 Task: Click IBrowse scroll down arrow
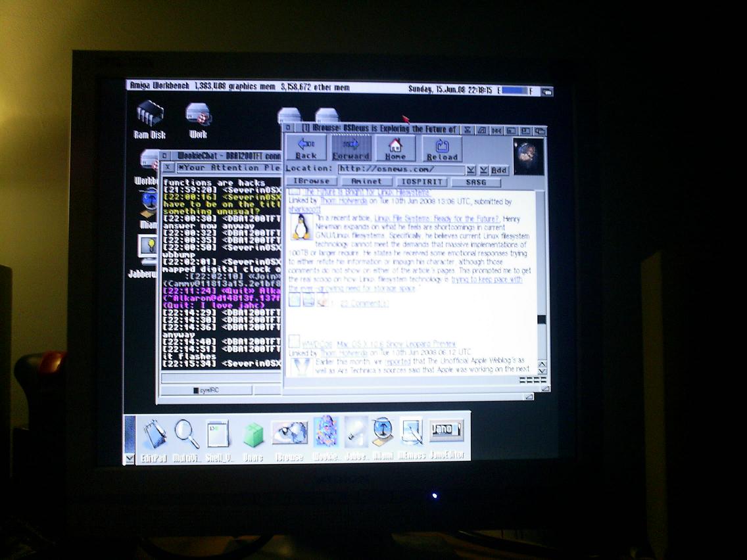click(542, 371)
